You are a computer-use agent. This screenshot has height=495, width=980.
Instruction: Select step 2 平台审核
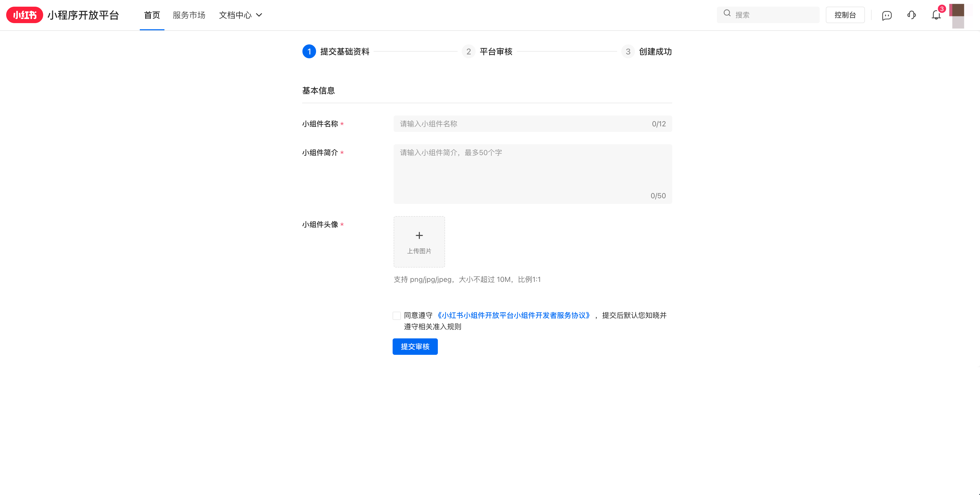pos(487,51)
